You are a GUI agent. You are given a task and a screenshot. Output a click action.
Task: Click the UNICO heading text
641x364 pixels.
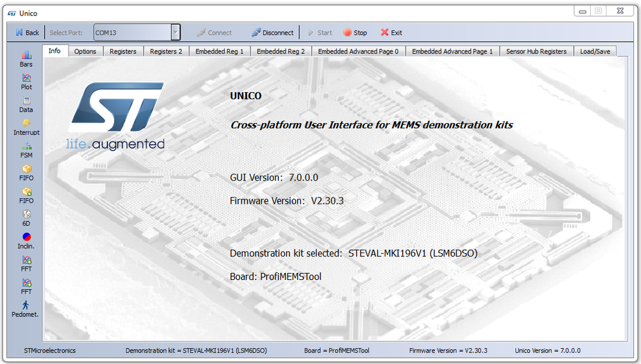pos(246,96)
